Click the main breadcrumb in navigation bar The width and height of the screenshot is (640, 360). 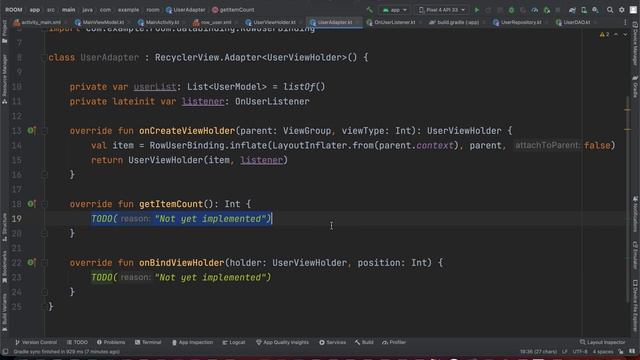(x=69, y=10)
